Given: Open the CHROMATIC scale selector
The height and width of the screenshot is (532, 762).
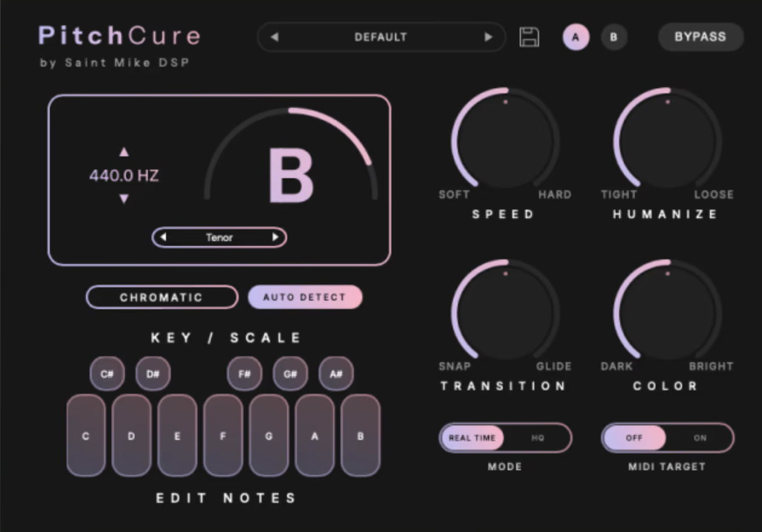Looking at the screenshot, I should 162,298.
